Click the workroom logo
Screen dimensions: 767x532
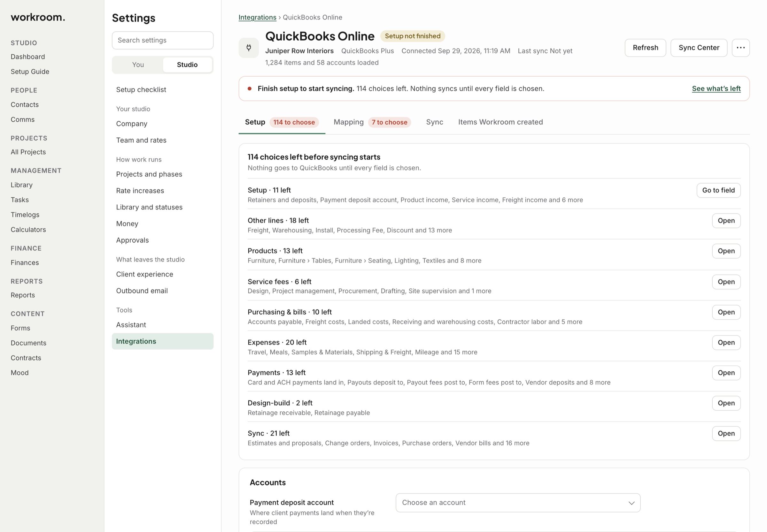38,17
